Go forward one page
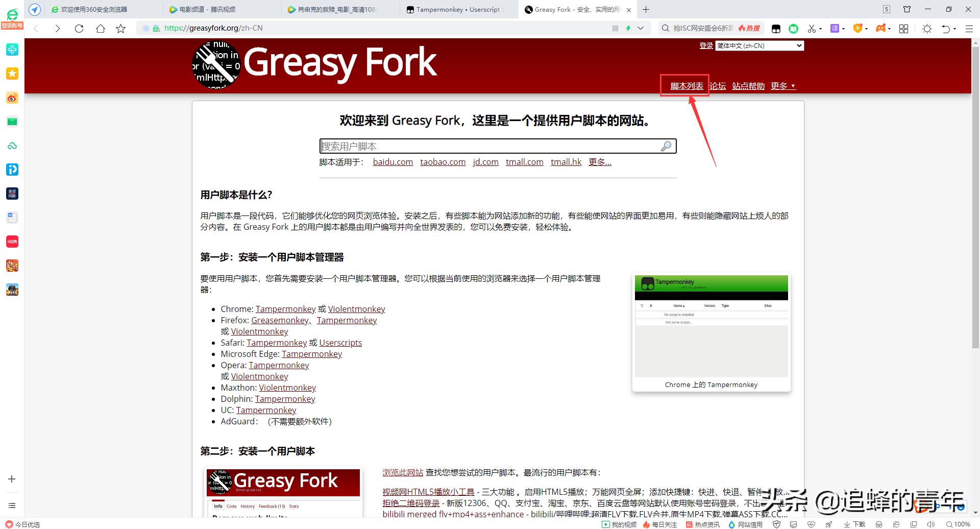980x529 pixels. (58, 29)
